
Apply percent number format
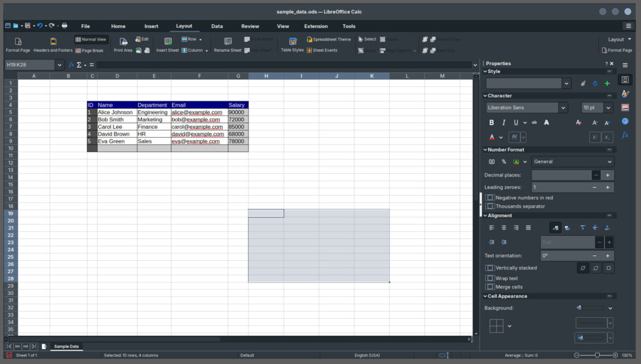pyautogui.click(x=503, y=161)
